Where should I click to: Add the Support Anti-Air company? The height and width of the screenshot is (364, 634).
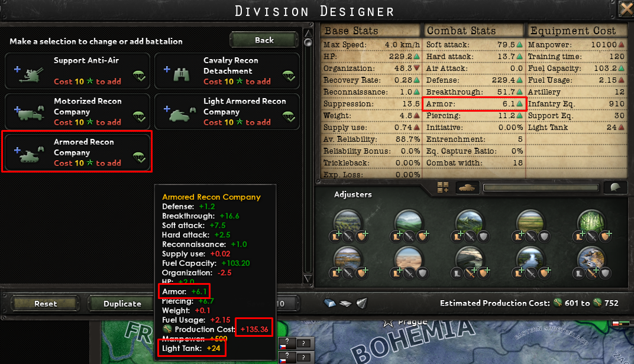coord(77,71)
